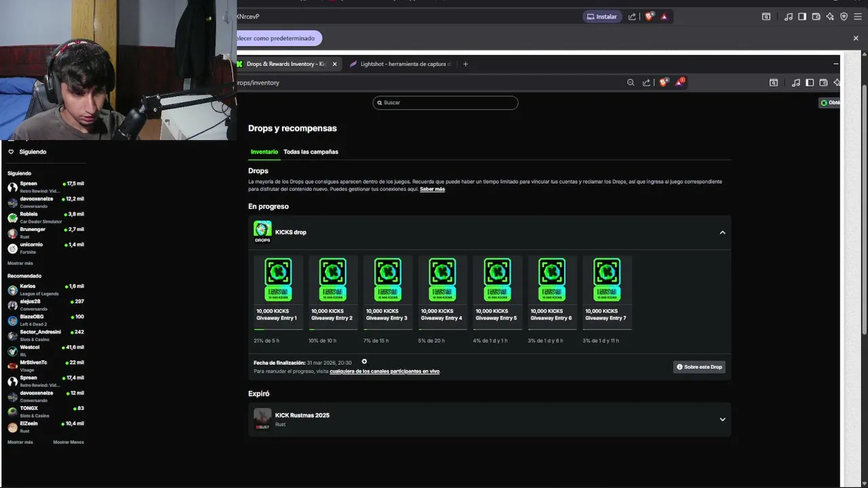The height and width of the screenshot is (488, 868).
Task: Open wallet icon in inner browser toolbar
Action: pos(823,83)
